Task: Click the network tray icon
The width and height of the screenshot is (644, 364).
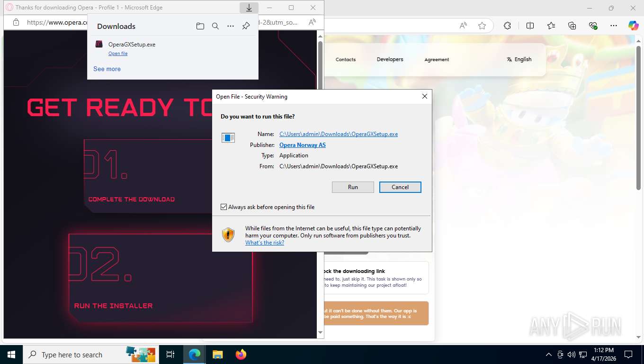Action: [x=583, y=355]
